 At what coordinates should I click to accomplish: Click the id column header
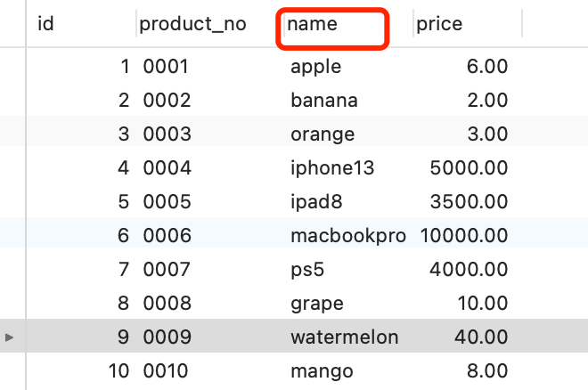46,25
